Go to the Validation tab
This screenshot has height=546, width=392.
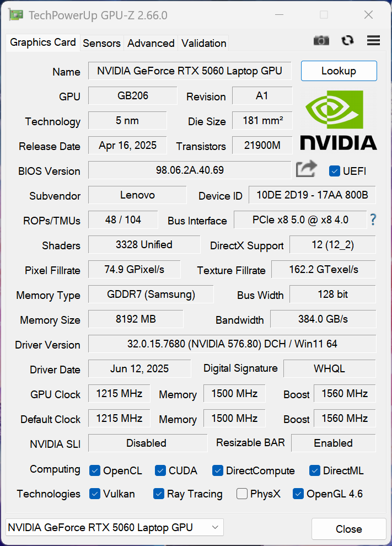(x=203, y=43)
